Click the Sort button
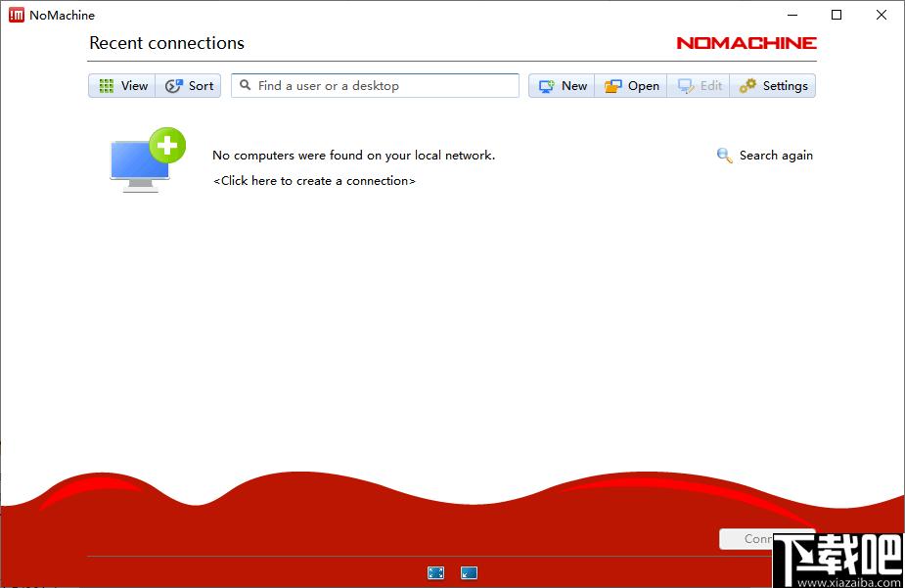The height and width of the screenshot is (588, 905). coord(188,86)
